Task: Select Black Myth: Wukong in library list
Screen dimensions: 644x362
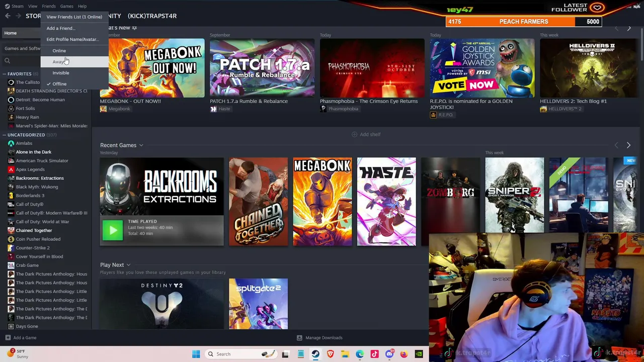Action: coord(37,187)
